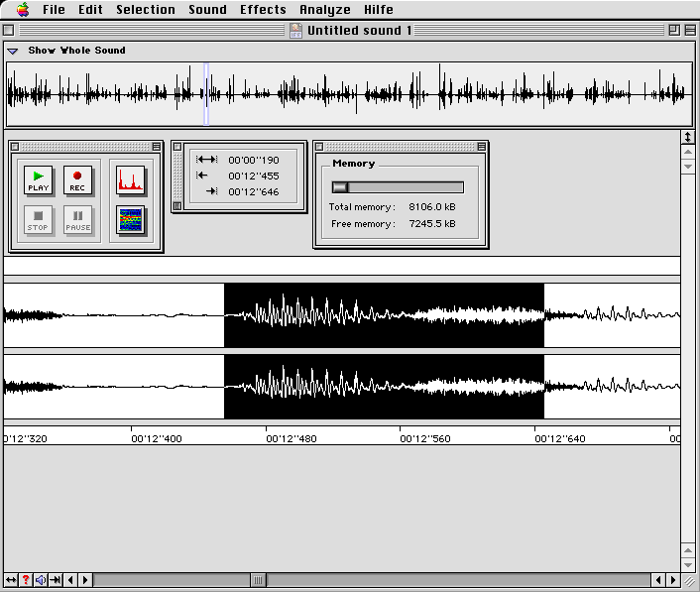
Task: Click the up arrow at vertical scrollbar's bottom
Action: pos(688,550)
